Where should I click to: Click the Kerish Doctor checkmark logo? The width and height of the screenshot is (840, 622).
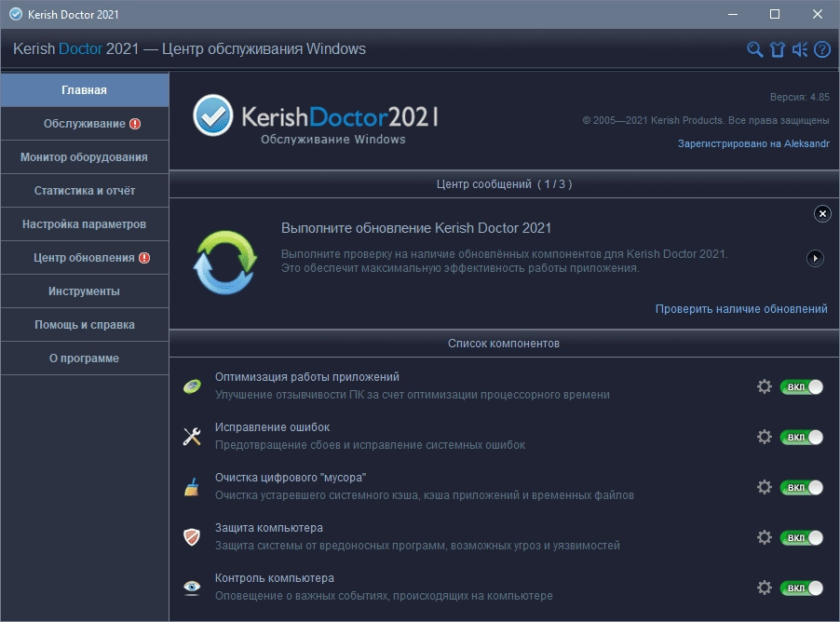click(212, 115)
